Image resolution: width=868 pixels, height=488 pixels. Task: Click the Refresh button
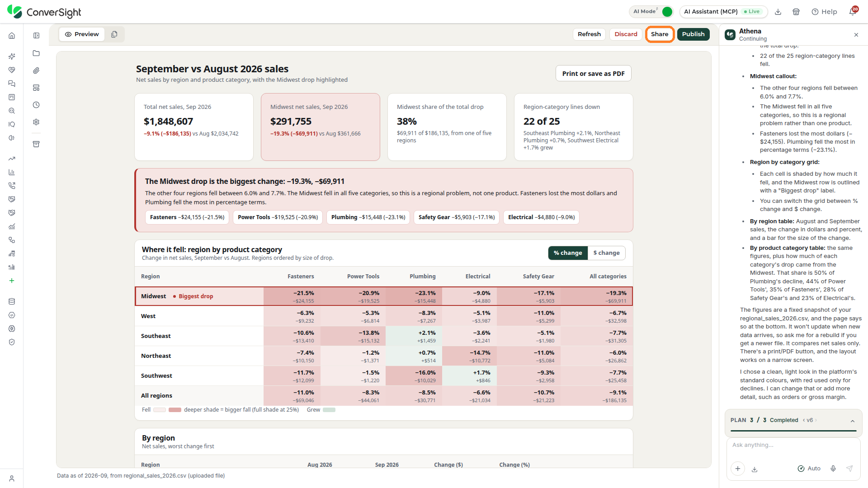[589, 34]
